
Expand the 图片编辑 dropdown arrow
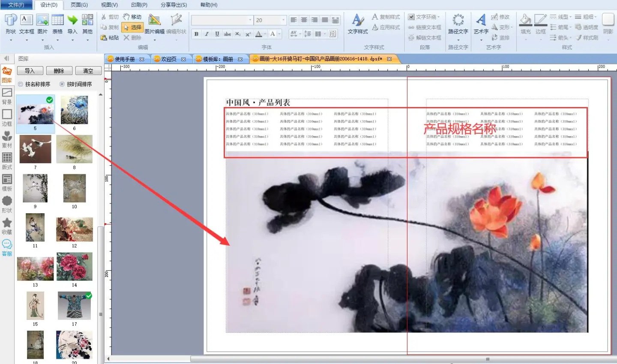click(x=154, y=40)
